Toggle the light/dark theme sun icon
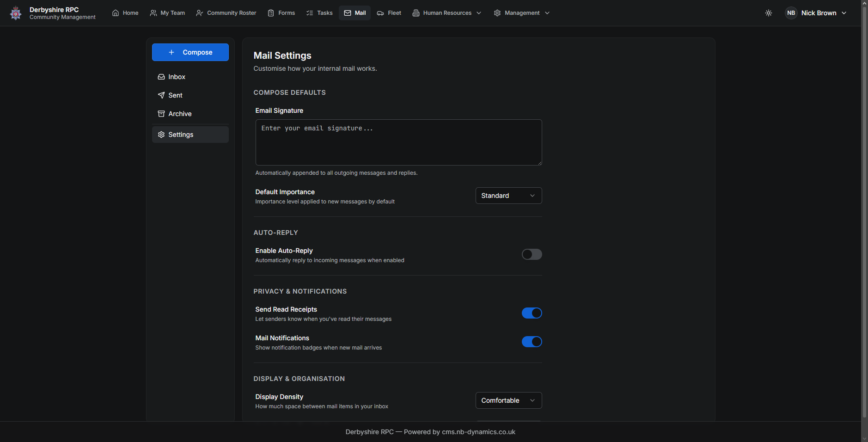868x442 pixels. pyautogui.click(x=769, y=13)
